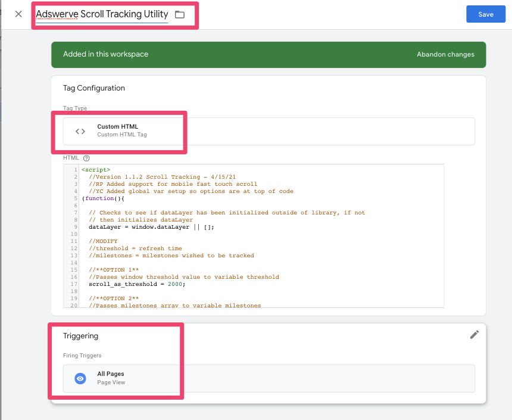
Task: Click the All Pages eye icon
Action: point(80,378)
